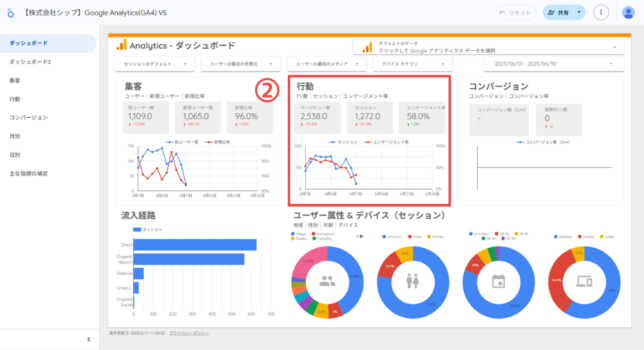
Task: Click the Looker Studio logo icon
Action: (11, 13)
